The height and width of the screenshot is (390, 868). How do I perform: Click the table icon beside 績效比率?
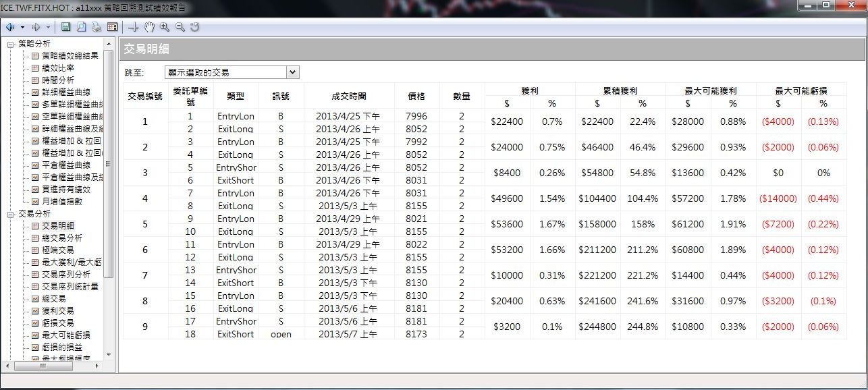[35, 68]
